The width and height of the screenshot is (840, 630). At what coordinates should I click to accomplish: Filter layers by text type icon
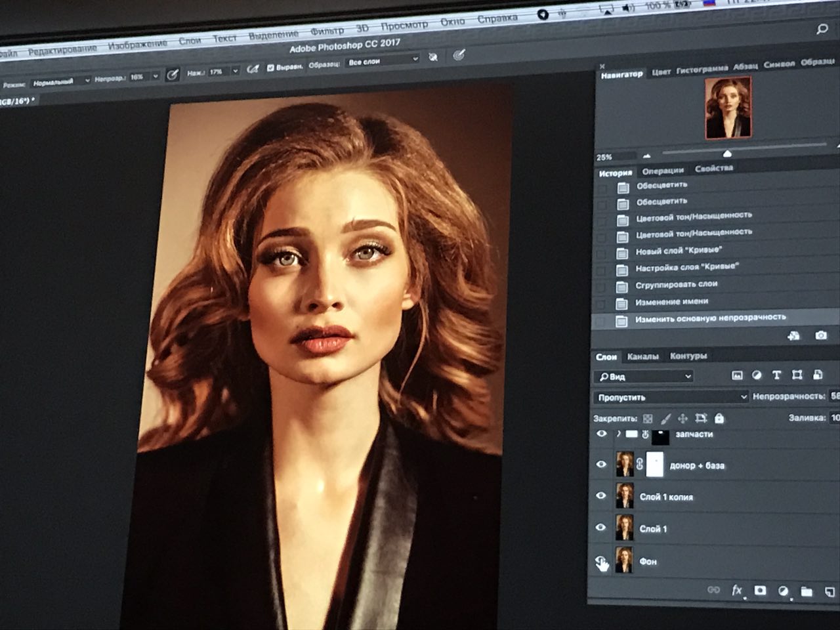776,375
